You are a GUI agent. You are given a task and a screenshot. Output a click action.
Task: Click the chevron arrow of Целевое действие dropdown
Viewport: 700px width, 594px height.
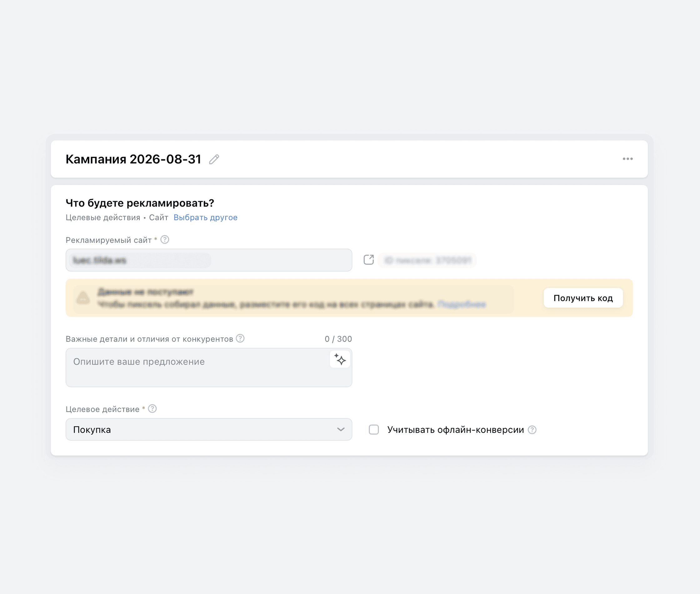click(x=341, y=430)
